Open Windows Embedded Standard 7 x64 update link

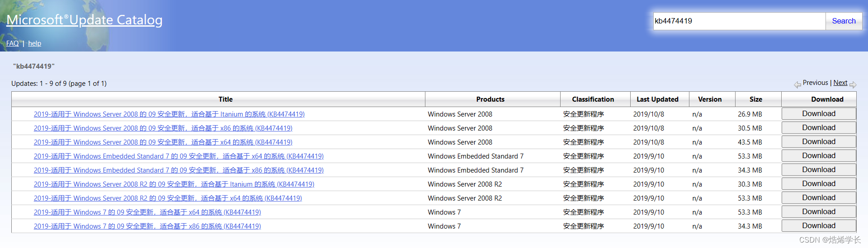pos(179,156)
